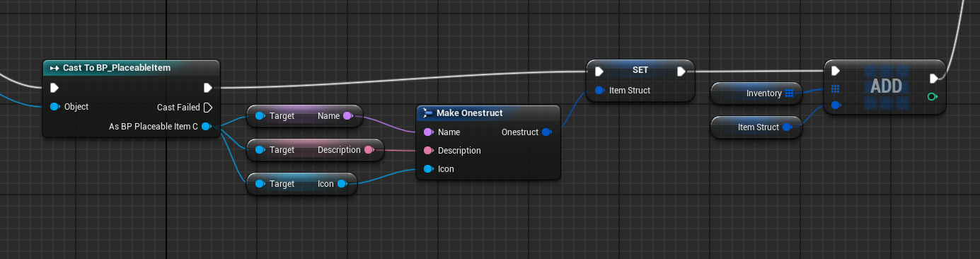Click the Object input pin on Cast node

tap(55, 107)
